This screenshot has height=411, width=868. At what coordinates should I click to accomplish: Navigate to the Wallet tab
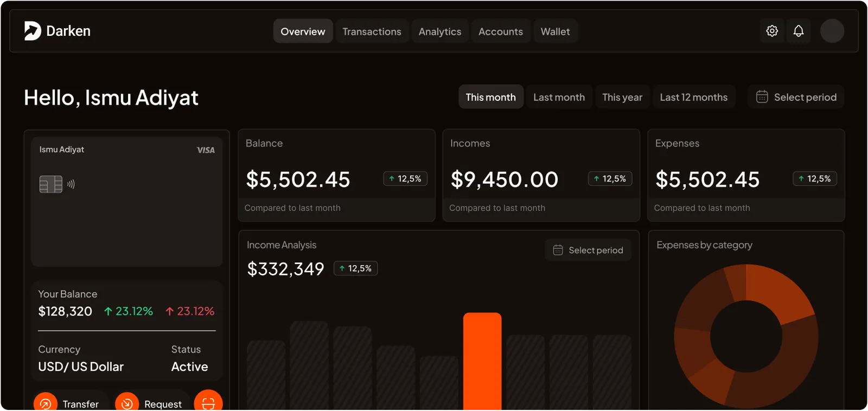pos(555,31)
